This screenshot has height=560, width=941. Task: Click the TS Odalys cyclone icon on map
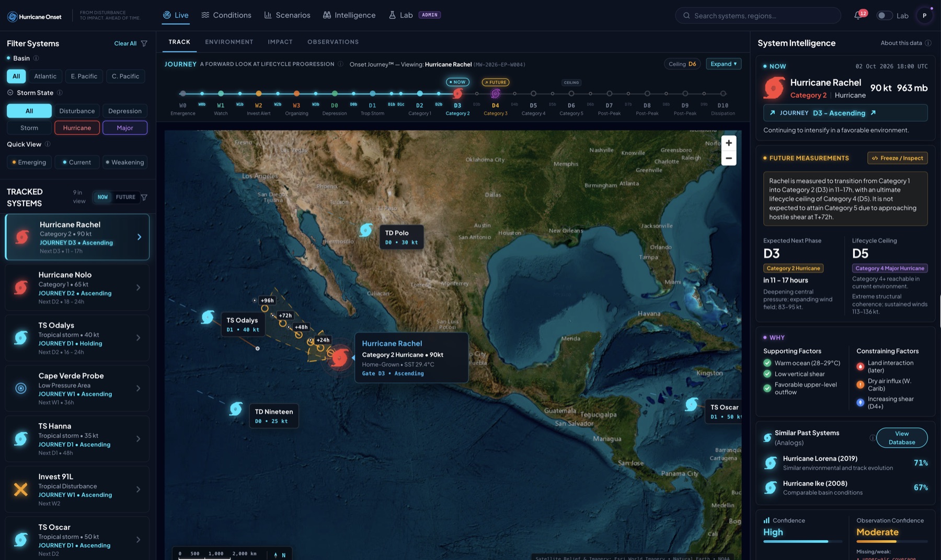coord(208,317)
